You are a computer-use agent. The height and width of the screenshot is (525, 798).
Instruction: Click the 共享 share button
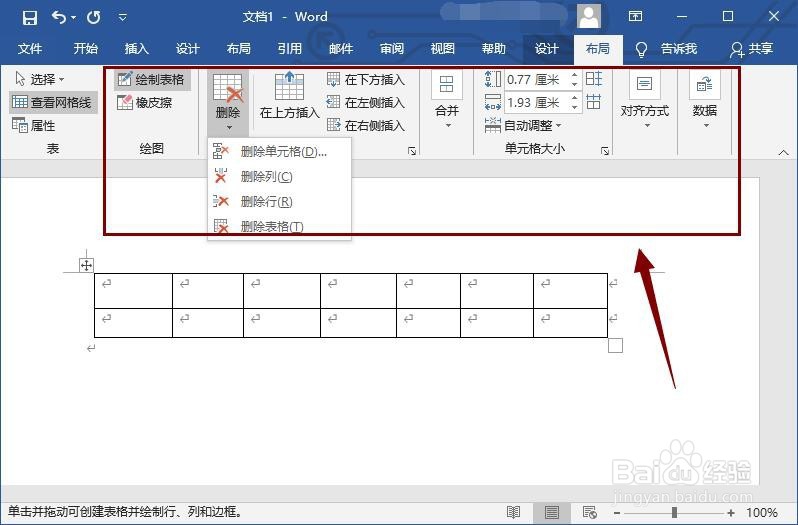pyautogui.click(x=752, y=49)
